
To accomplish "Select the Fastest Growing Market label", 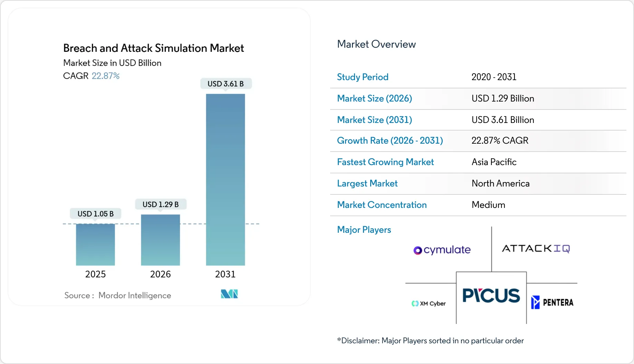I will (385, 162).
